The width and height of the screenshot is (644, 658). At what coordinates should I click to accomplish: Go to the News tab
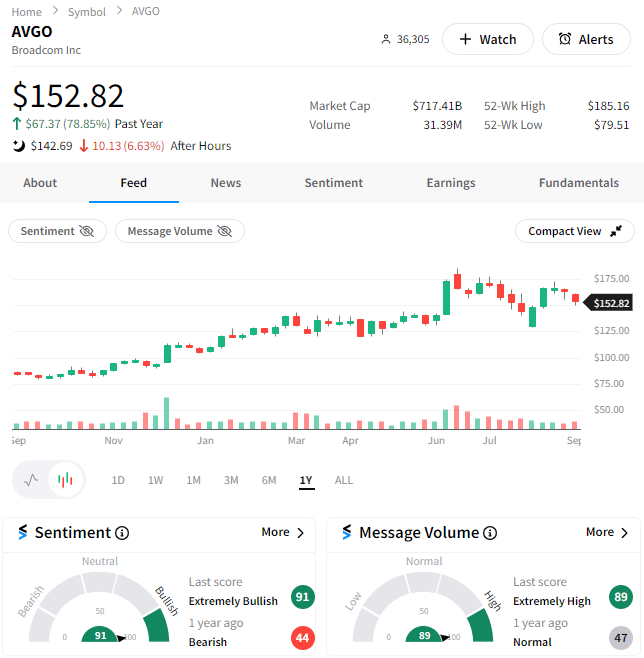coord(226,183)
